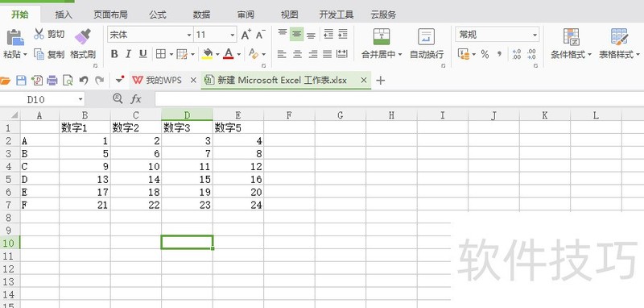The image size is (644, 308).
Task: Increase indent icon
Action: (343, 34)
